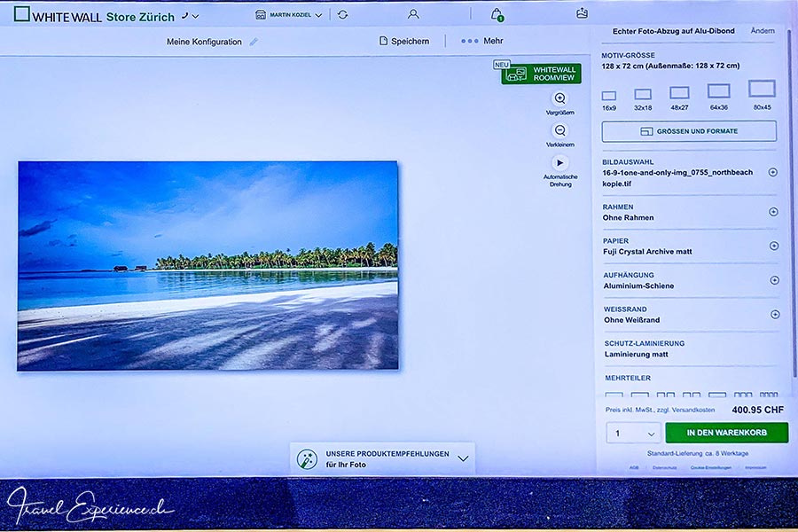Image resolution: width=798 pixels, height=532 pixels.
Task: Click the beach photo preview image
Action: pos(207,265)
